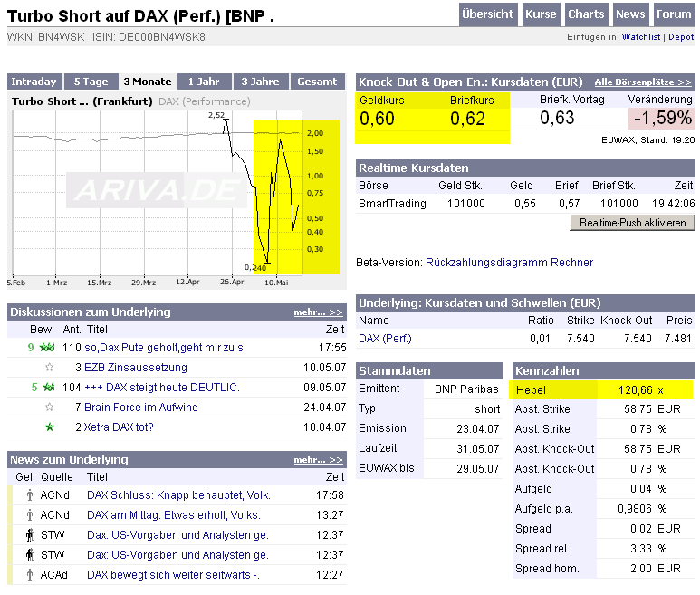Click Emittent value BNP Paribas

(466, 389)
